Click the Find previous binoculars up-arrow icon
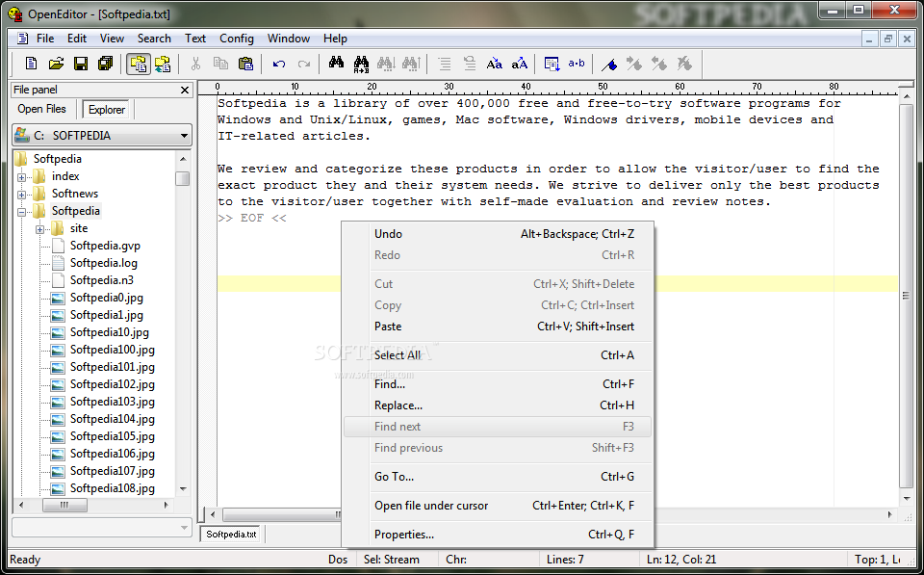924x575 pixels. 411,64
